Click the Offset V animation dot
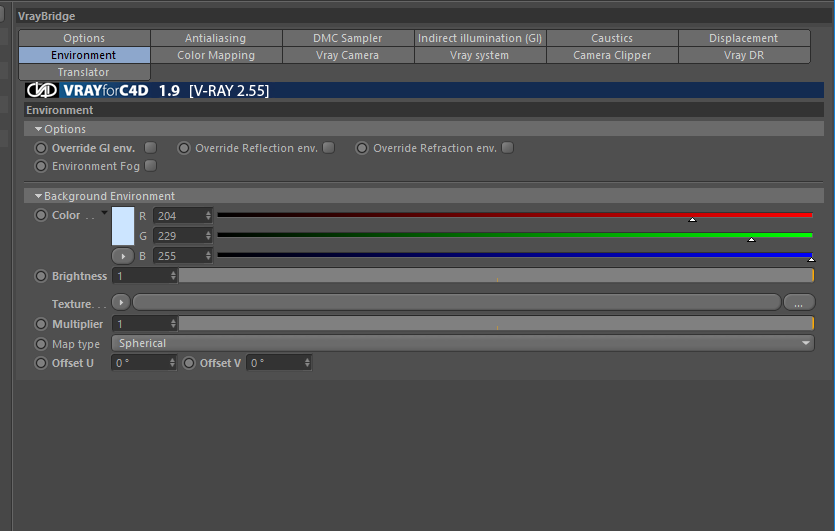This screenshot has height=531, width=835. point(189,363)
